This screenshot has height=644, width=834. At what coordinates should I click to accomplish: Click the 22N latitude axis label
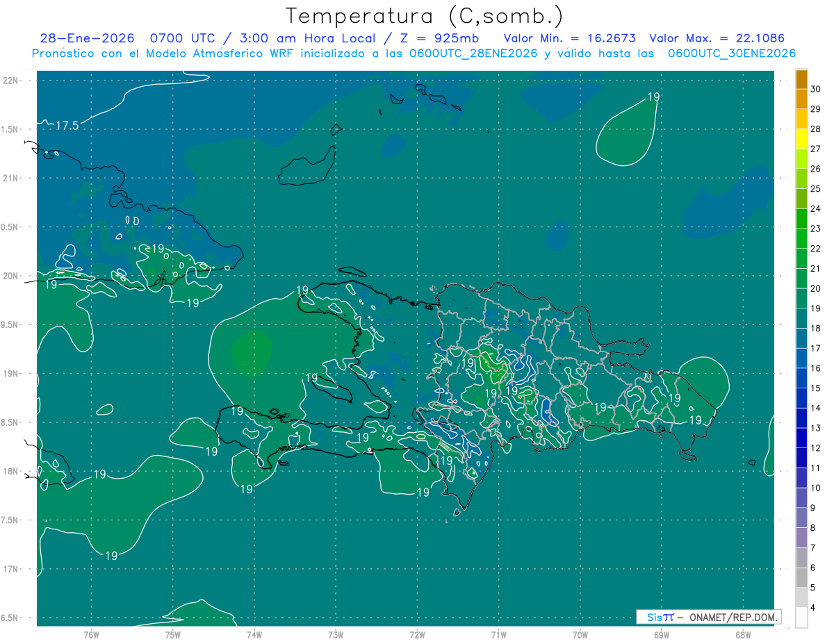pos(11,81)
